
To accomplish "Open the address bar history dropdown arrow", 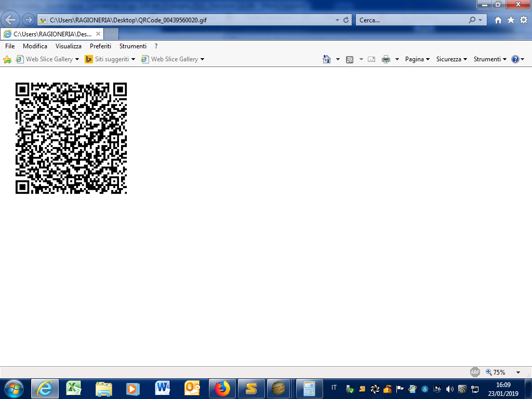I will [x=337, y=20].
